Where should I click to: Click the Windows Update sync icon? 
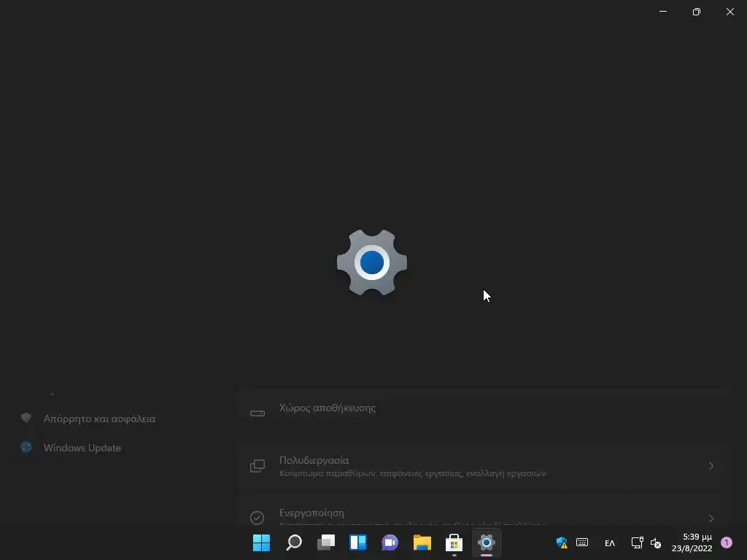click(26, 447)
